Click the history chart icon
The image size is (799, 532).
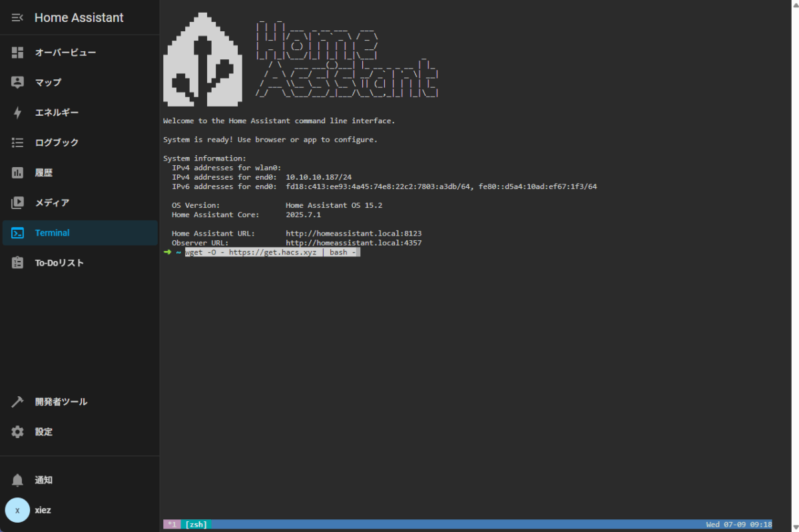tap(17, 172)
